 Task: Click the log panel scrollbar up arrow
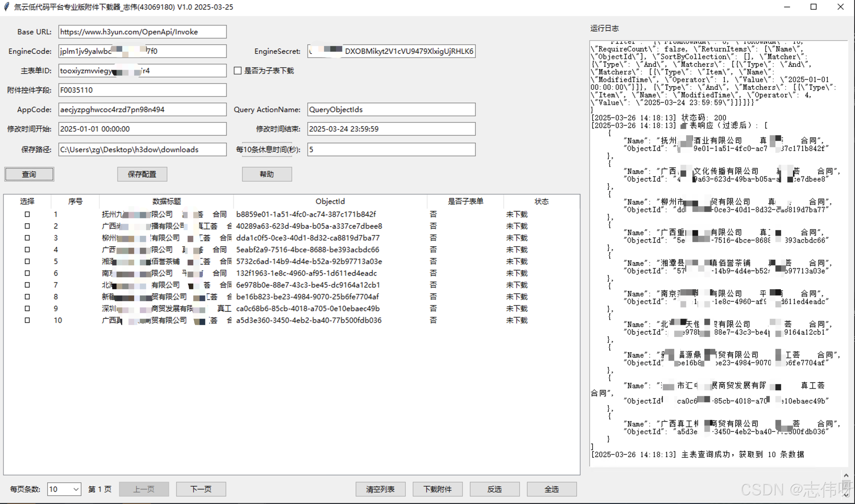[x=846, y=476]
